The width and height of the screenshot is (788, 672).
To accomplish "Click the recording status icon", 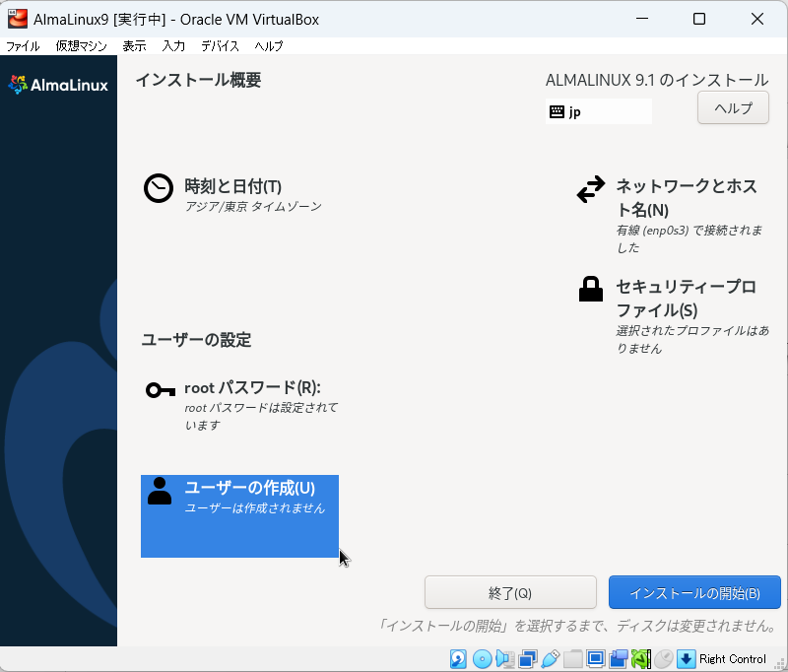I will (619, 659).
